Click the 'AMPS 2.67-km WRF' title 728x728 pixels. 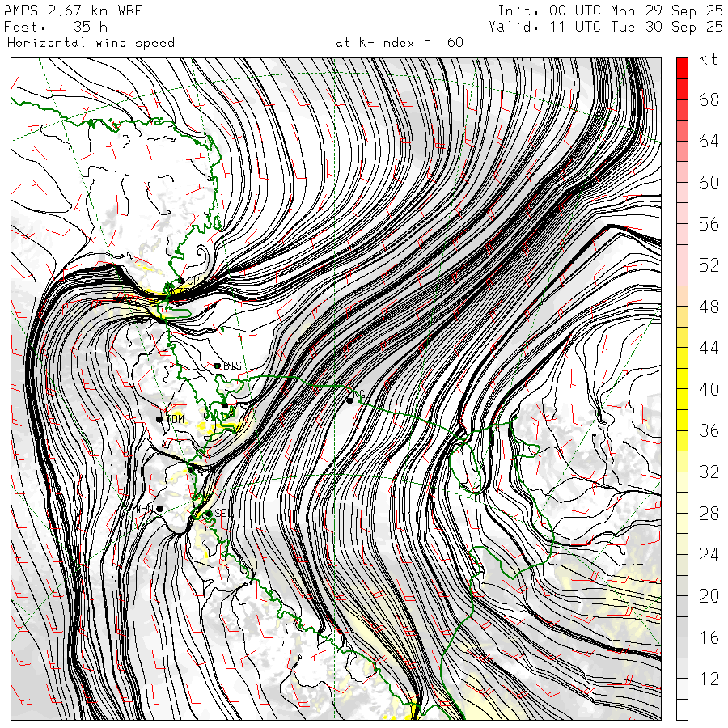click(x=73, y=11)
